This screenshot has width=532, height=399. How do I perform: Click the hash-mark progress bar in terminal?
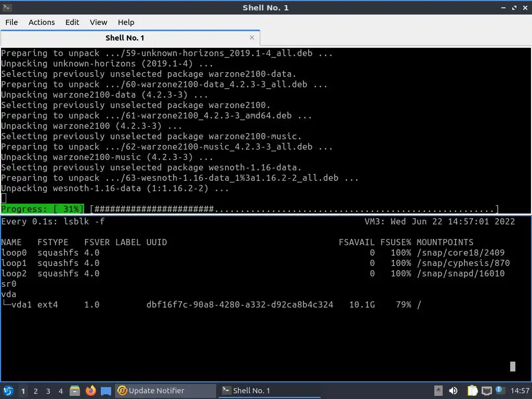[295, 209]
